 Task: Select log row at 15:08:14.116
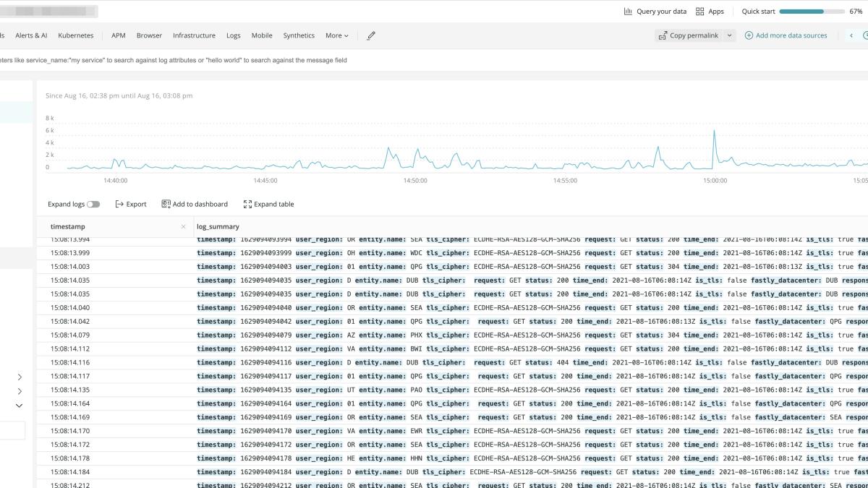(x=452, y=363)
